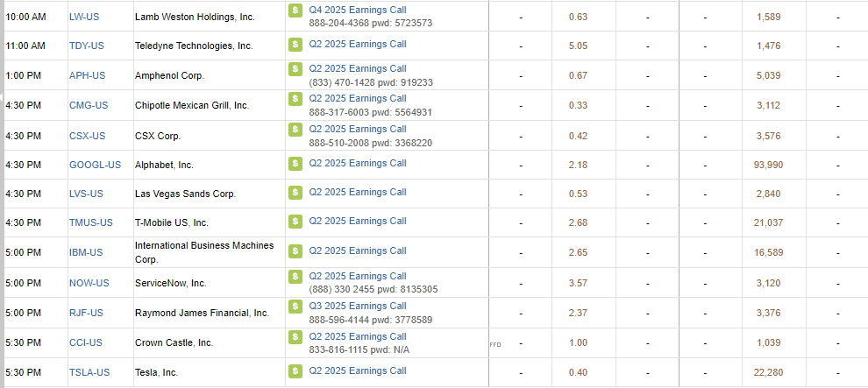The height and width of the screenshot is (388, 868).
Task: Open Las Vegas Sands Earnings Call link
Action: click(x=358, y=192)
